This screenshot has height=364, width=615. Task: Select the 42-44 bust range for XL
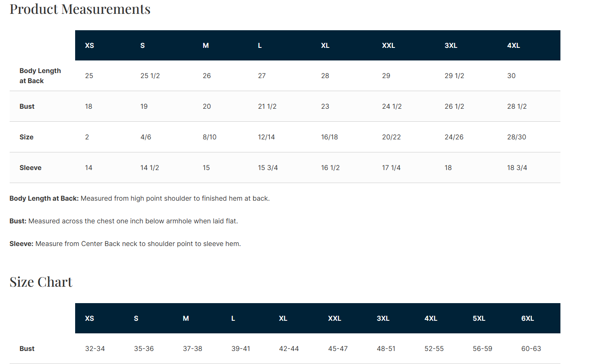tap(289, 348)
